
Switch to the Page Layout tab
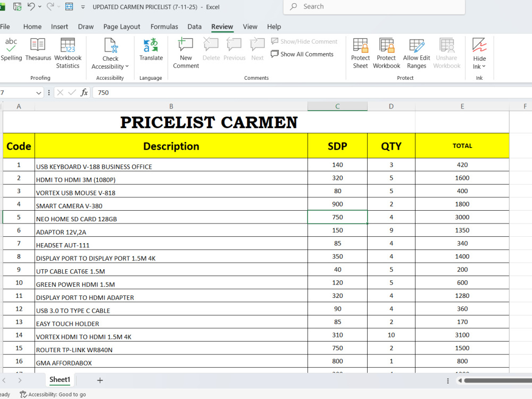121,27
